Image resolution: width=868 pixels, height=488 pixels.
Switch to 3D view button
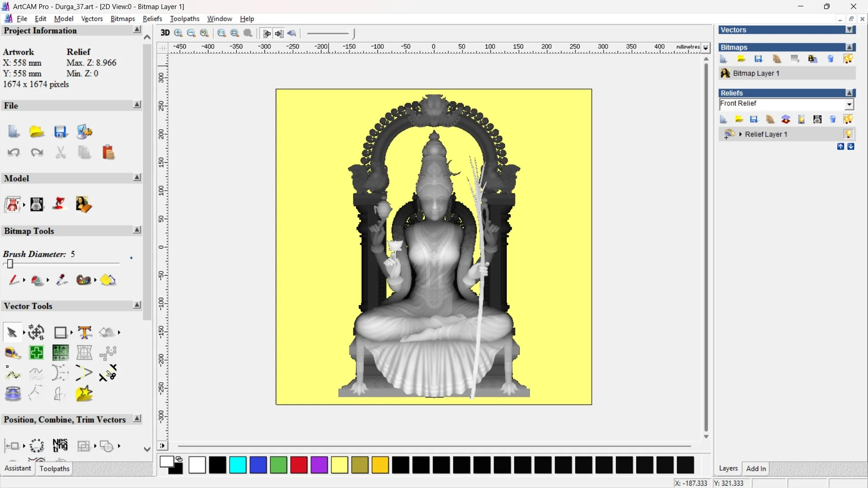click(165, 33)
